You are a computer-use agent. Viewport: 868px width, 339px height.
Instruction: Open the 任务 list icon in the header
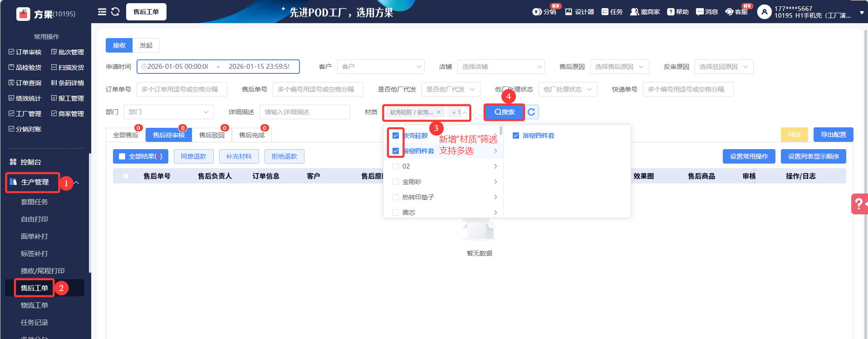[605, 12]
